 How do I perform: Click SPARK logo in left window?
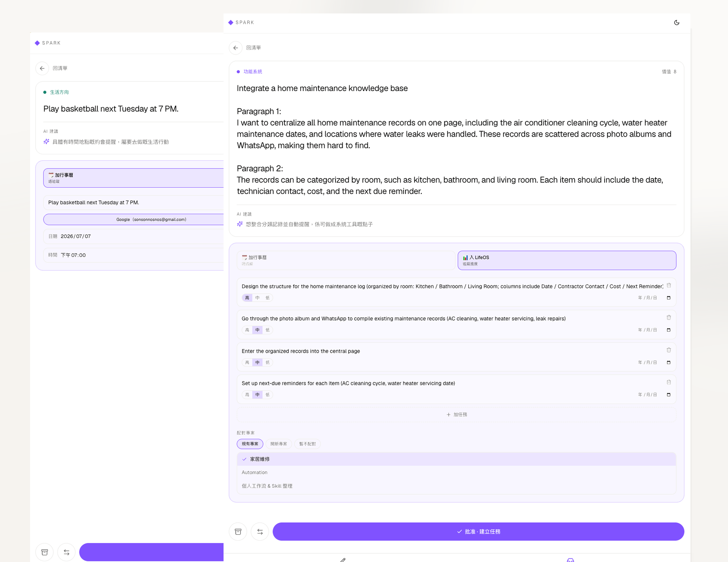47,43
